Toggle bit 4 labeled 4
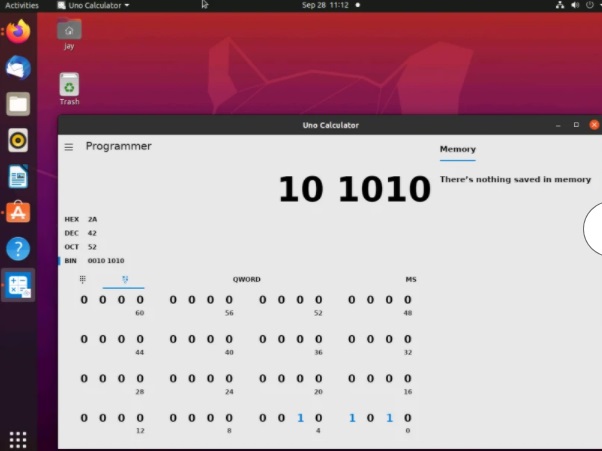Viewport: 602px width, 451px height. (319, 418)
